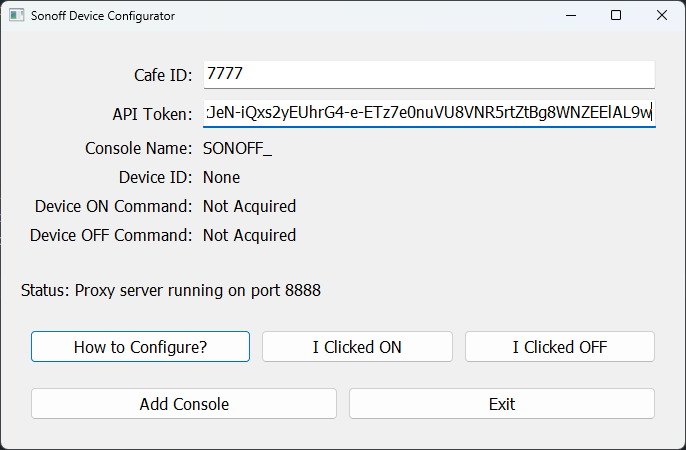The image size is (686, 450).
Task: Click the Device OFF Command Not Acquired text
Action: 249,235
